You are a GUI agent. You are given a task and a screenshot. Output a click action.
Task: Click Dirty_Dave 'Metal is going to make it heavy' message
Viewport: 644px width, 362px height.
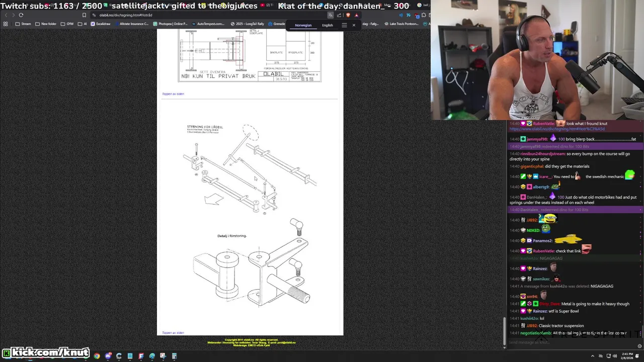(x=570, y=304)
